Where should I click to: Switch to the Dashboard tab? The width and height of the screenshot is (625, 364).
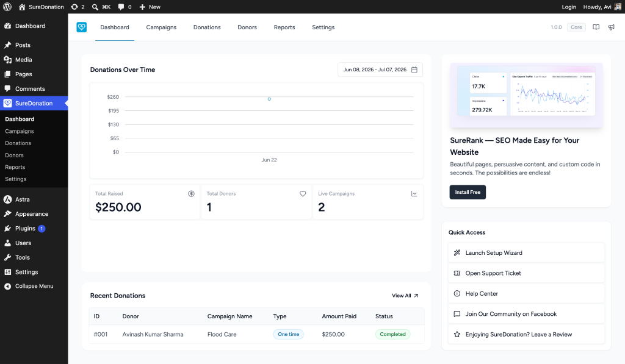(114, 27)
